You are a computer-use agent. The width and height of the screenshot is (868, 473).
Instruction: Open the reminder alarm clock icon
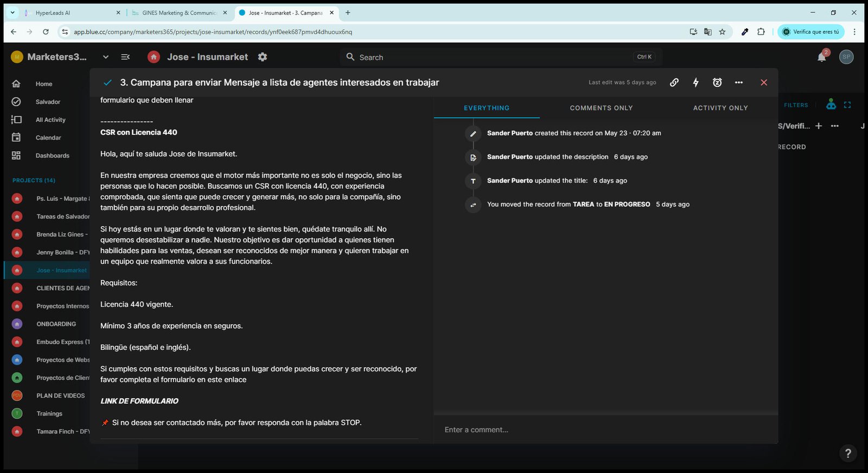[717, 82]
